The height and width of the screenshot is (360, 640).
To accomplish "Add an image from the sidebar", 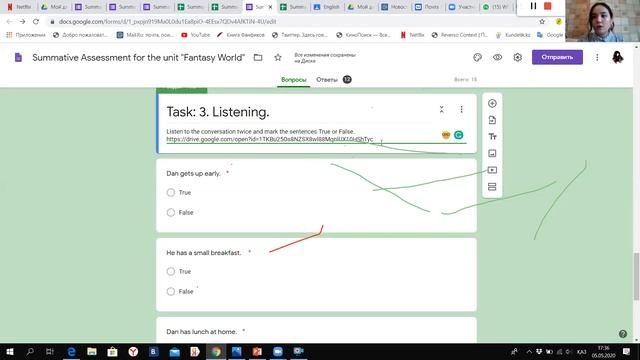I will tap(492, 153).
